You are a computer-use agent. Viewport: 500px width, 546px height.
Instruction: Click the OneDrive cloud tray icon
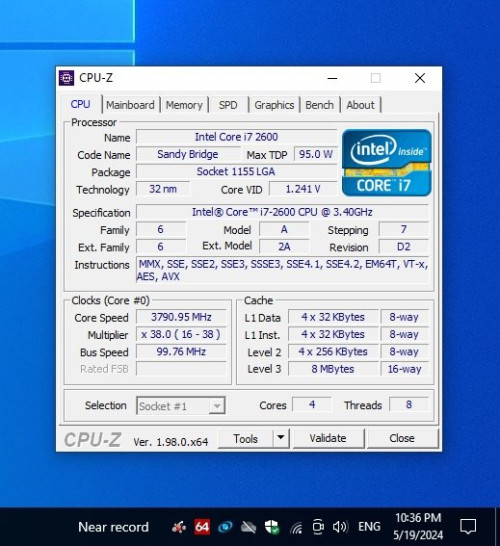248,528
